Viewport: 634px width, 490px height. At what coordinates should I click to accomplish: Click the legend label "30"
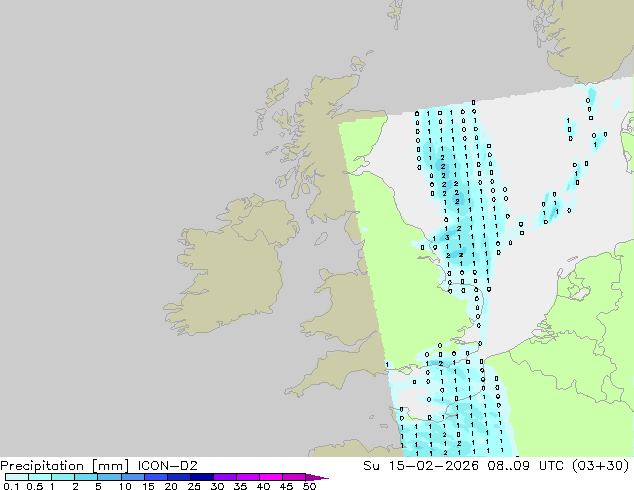[217, 486]
